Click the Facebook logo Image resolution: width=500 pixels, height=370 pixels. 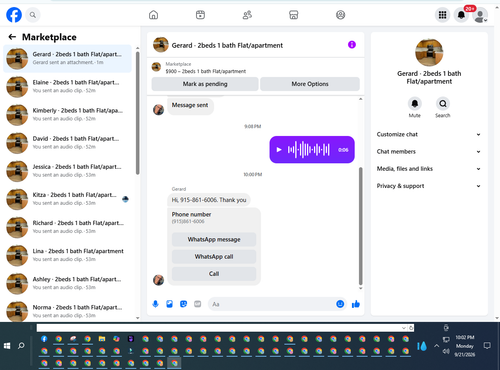coord(14,15)
